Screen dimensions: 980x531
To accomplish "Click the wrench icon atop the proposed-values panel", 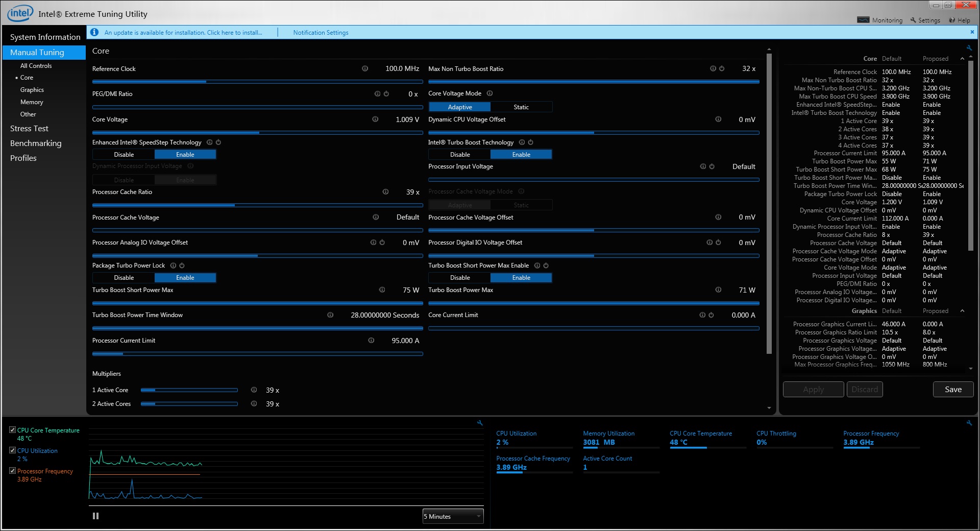I will point(969,48).
